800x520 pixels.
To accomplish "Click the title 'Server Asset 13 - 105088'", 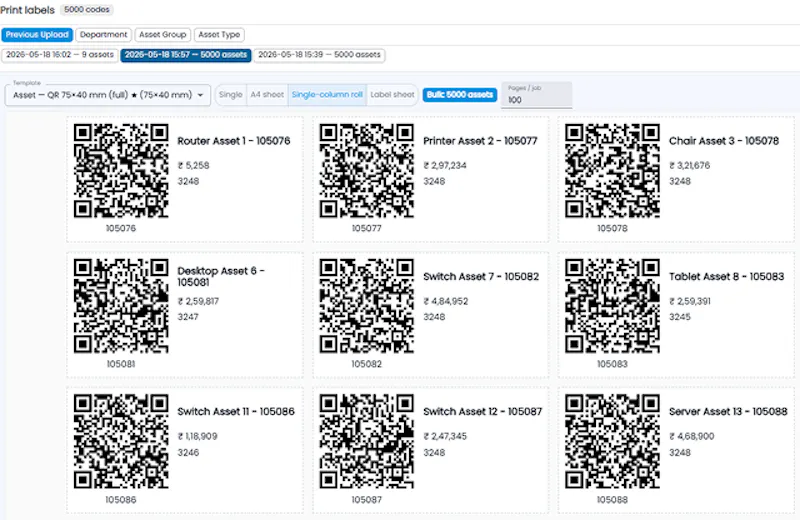I will click(x=728, y=411).
